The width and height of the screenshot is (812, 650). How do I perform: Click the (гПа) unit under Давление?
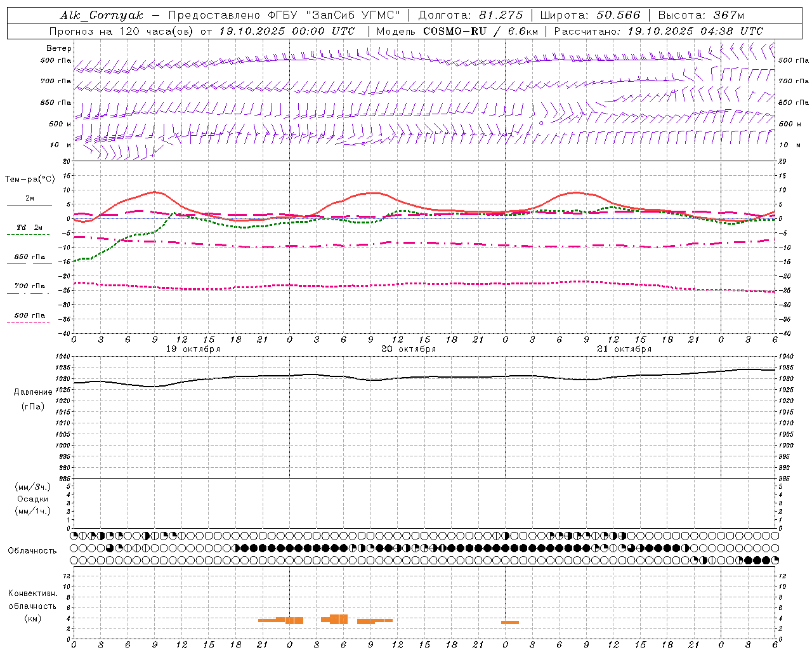(x=32, y=406)
